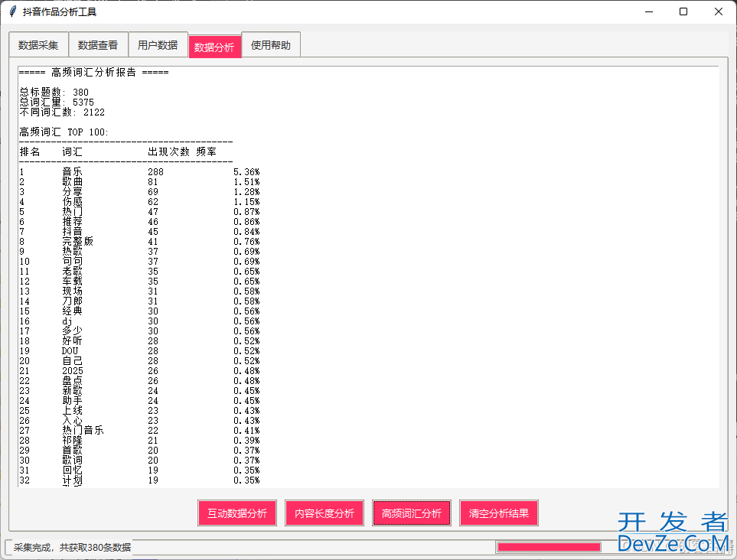
Task: Click the count 288 for 音乐
Action: pos(155,172)
